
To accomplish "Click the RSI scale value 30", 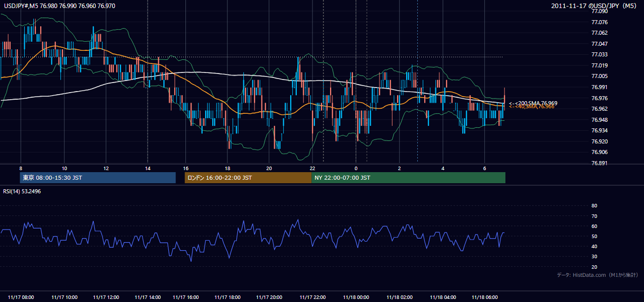I will (x=594, y=257).
